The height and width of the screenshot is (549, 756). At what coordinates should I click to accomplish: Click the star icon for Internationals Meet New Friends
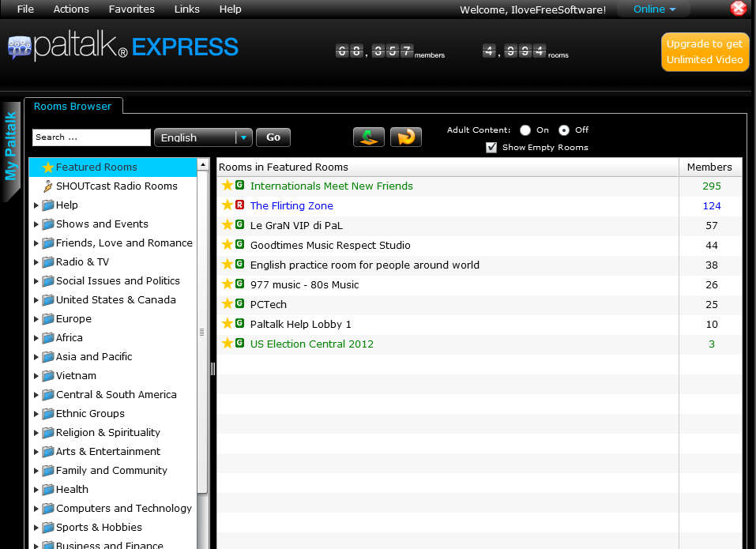227,185
